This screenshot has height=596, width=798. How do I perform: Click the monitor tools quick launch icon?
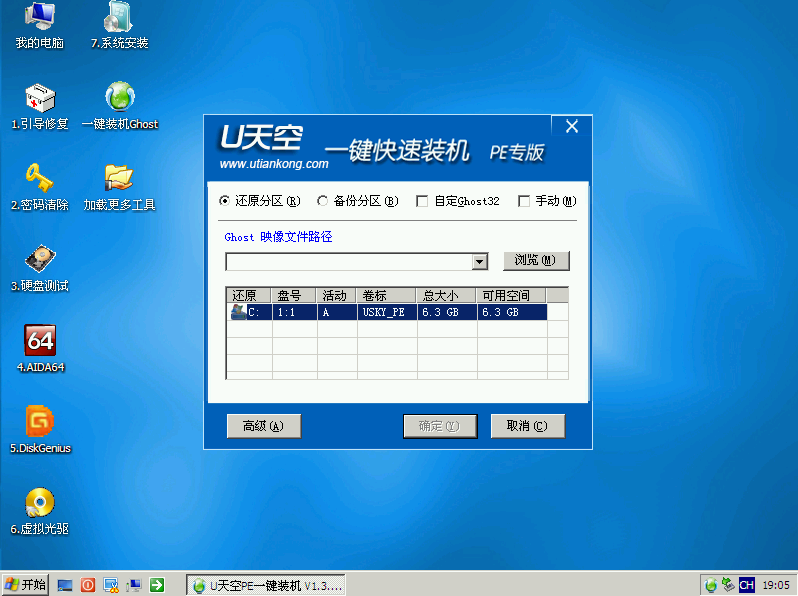click(x=111, y=585)
